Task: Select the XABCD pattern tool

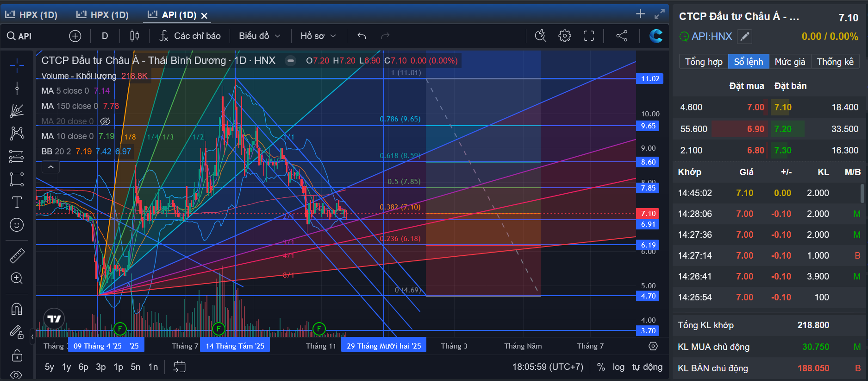Action: click(x=17, y=133)
